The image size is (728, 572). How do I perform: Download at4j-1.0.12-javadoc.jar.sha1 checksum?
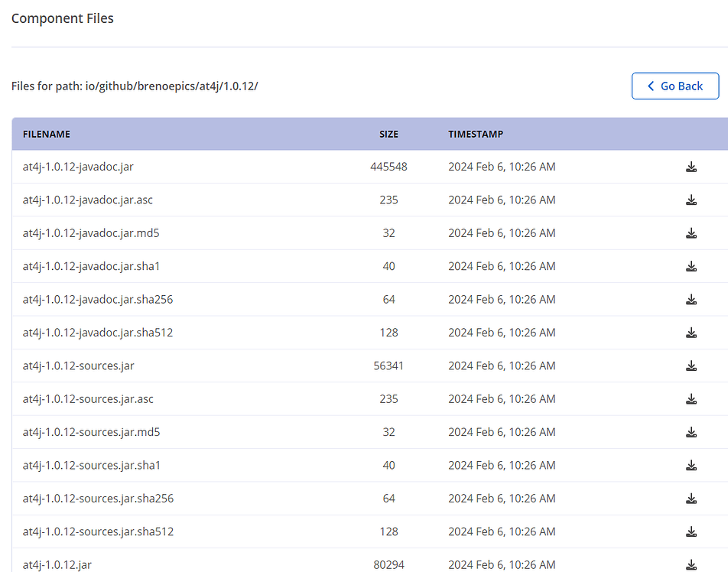point(691,266)
